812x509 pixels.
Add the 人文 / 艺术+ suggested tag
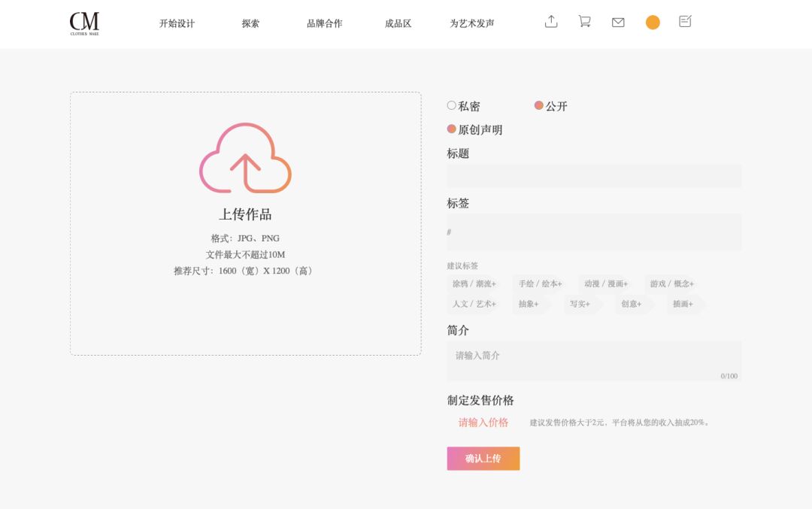tap(474, 304)
